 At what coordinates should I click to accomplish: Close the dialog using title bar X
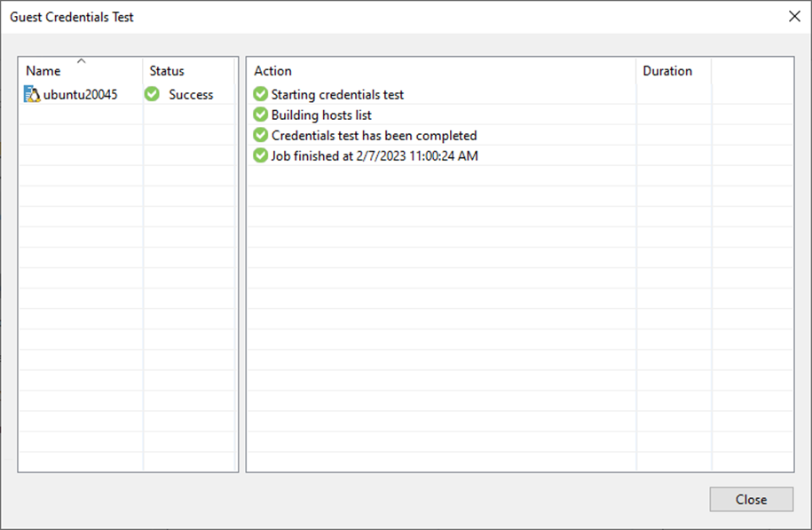pyautogui.click(x=793, y=16)
